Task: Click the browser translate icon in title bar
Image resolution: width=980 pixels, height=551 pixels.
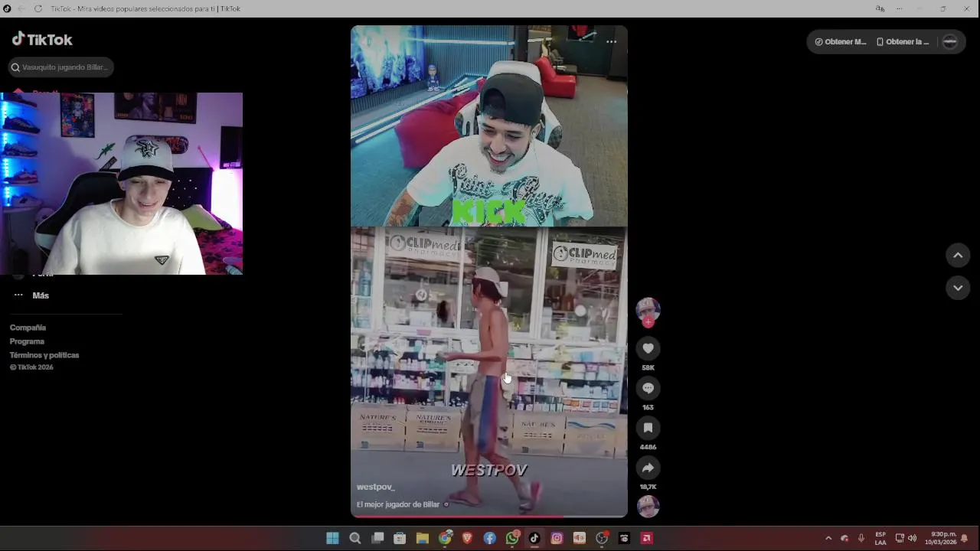Action: click(880, 8)
